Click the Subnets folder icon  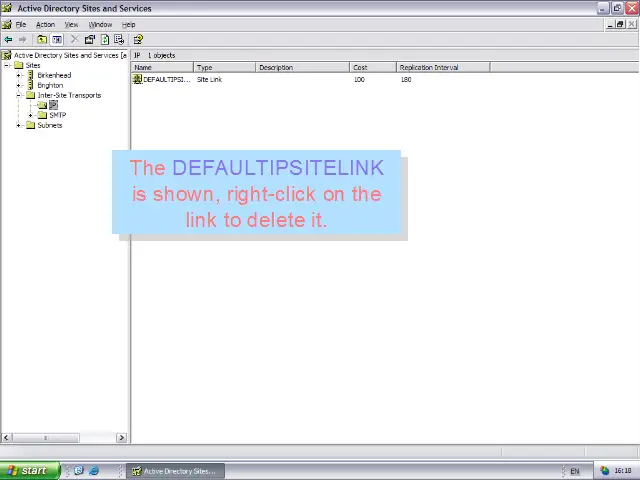click(x=31, y=125)
